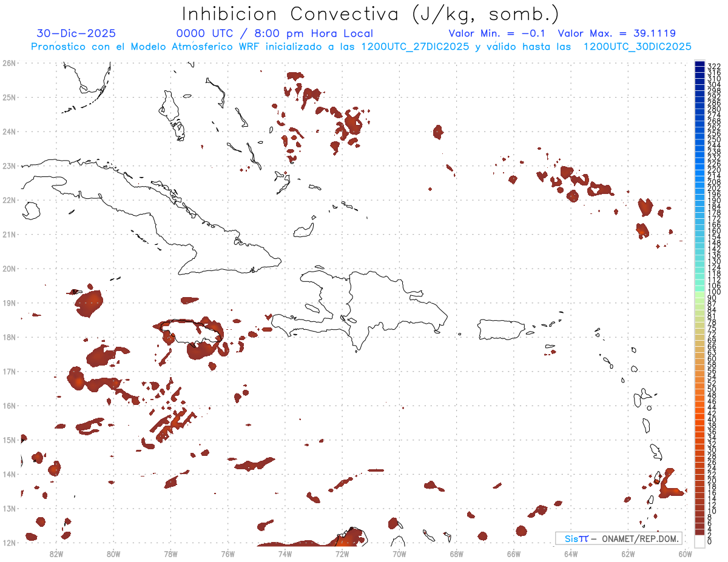Click the date '30-Dic-2025'
This screenshot has width=728, height=562.
pos(76,33)
